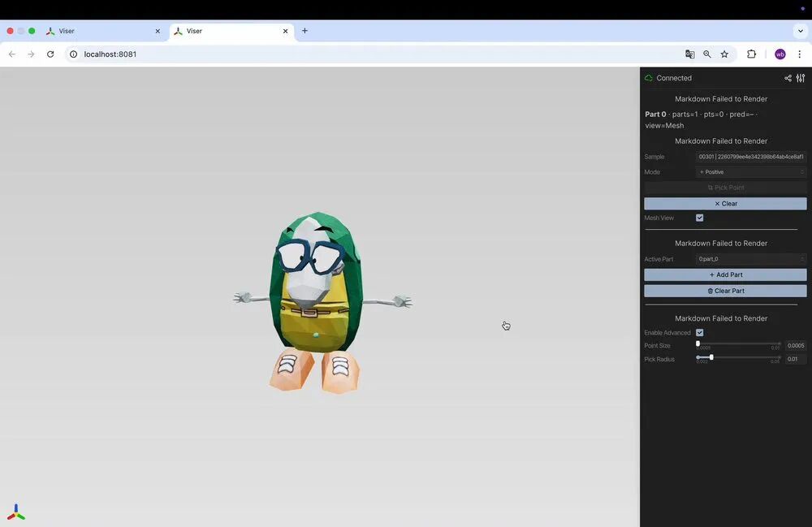
Task: Click the Pick Radius value field 0.01
Action: click(x=796, y=359)
